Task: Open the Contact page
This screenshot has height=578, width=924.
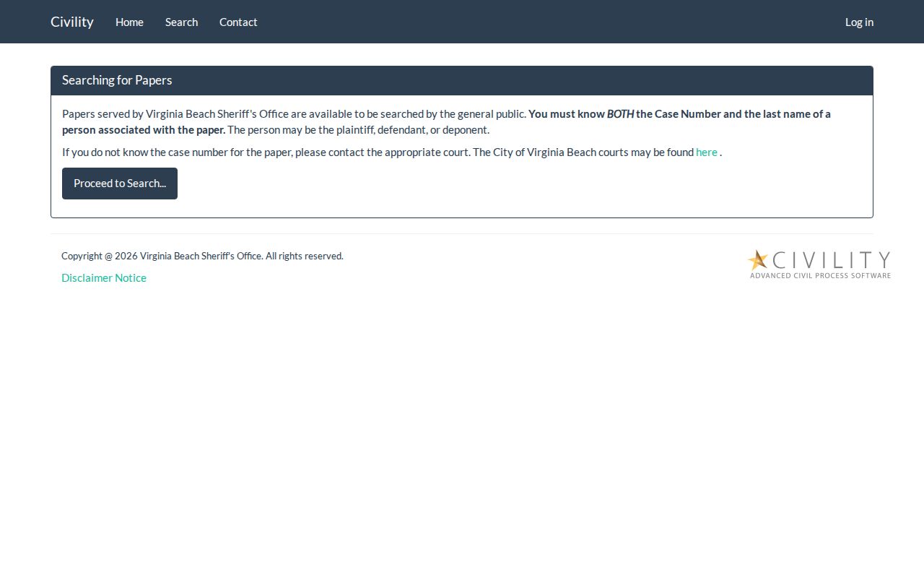Action: (238, 22)
